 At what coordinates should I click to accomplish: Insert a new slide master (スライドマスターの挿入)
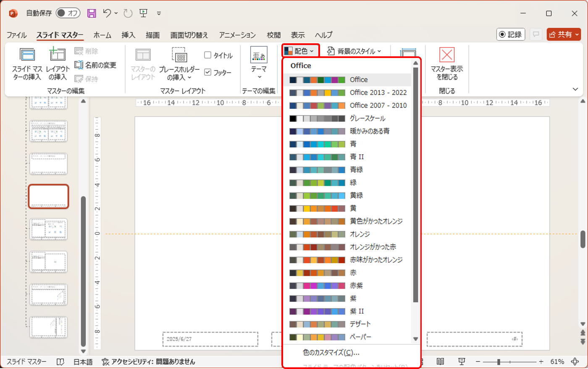27,64
